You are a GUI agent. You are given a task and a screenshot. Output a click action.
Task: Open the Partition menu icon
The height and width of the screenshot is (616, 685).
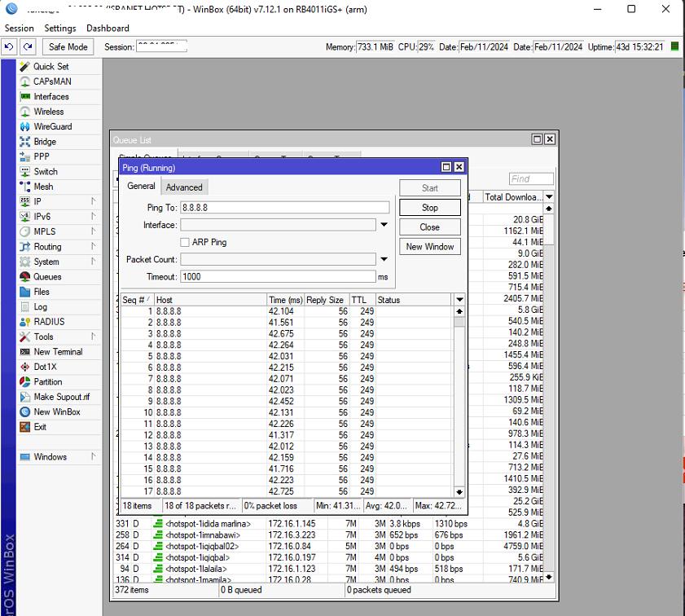click(25, 382)
